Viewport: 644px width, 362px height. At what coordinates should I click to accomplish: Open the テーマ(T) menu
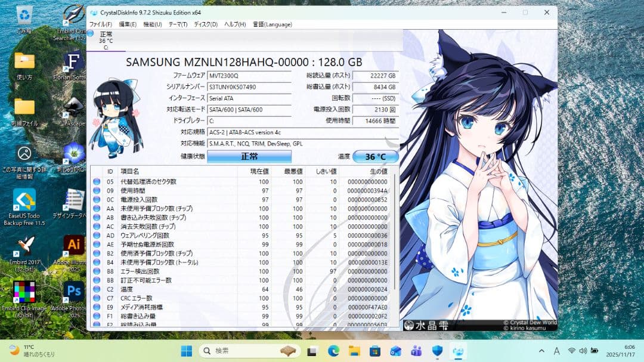[178, 24]
